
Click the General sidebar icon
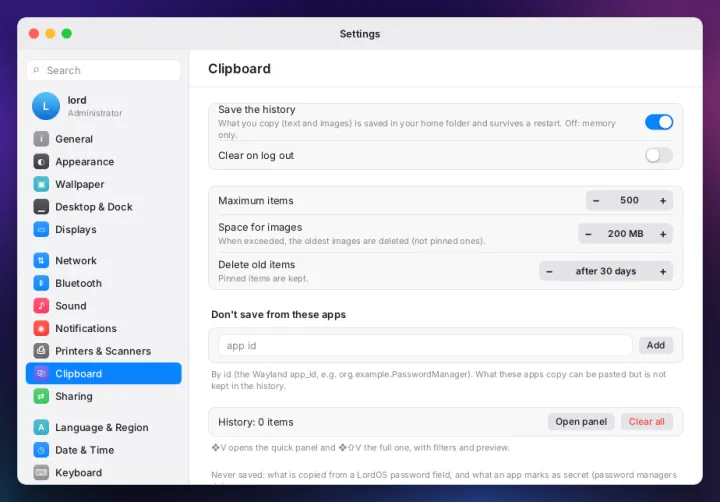(x=41, y=139)
